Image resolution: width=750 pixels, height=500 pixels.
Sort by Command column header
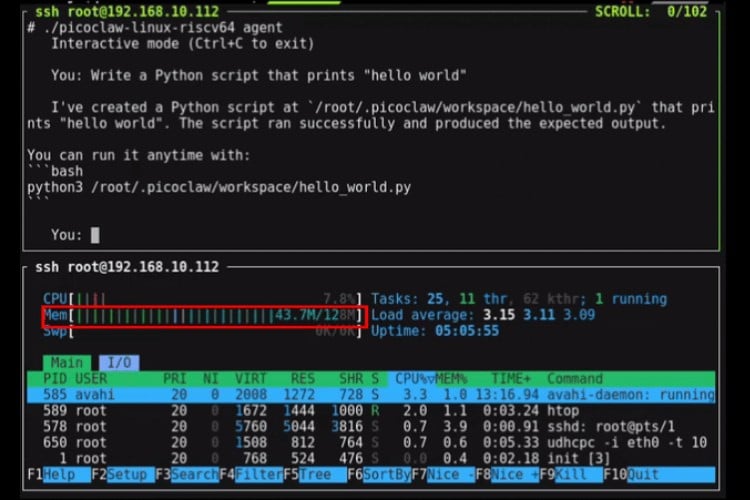click(575, 378)
